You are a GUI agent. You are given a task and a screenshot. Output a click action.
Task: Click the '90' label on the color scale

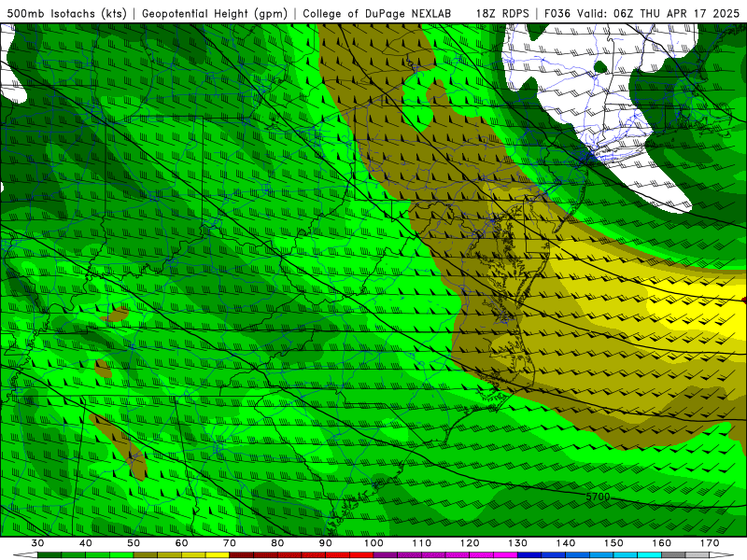326,543
